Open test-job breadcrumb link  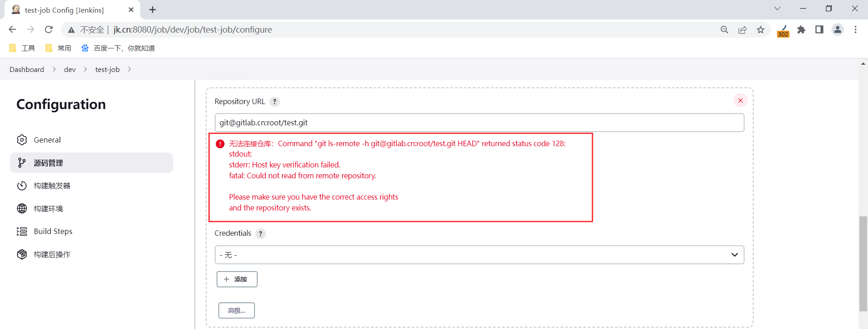107,69
